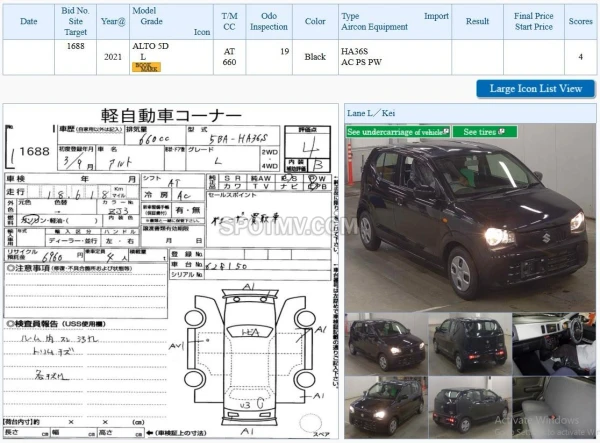The width and height of the screenshot is (600, 443).
Task: Click the ALTO 5D model name
Action: pyautogui.click(x=150, y=46)
